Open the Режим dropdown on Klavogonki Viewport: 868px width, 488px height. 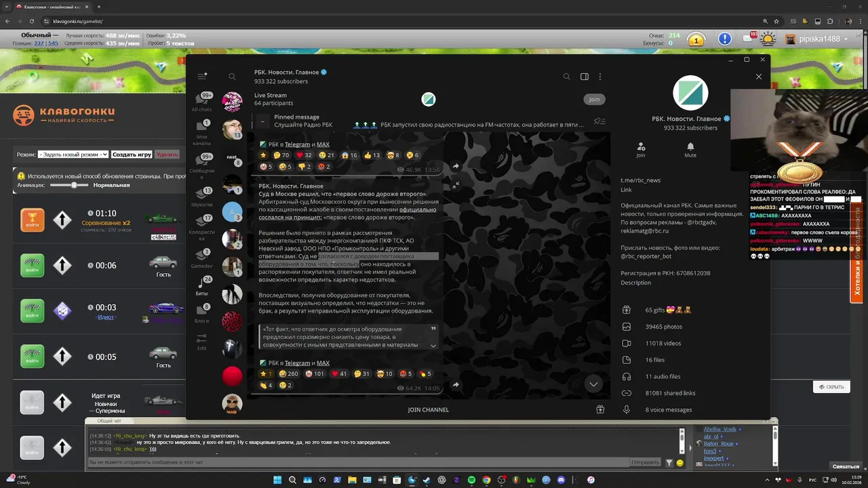(73, 155)
